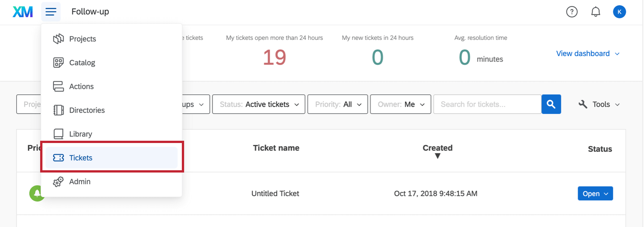
Task: Click the XM logo
Action: click(23, 12)
